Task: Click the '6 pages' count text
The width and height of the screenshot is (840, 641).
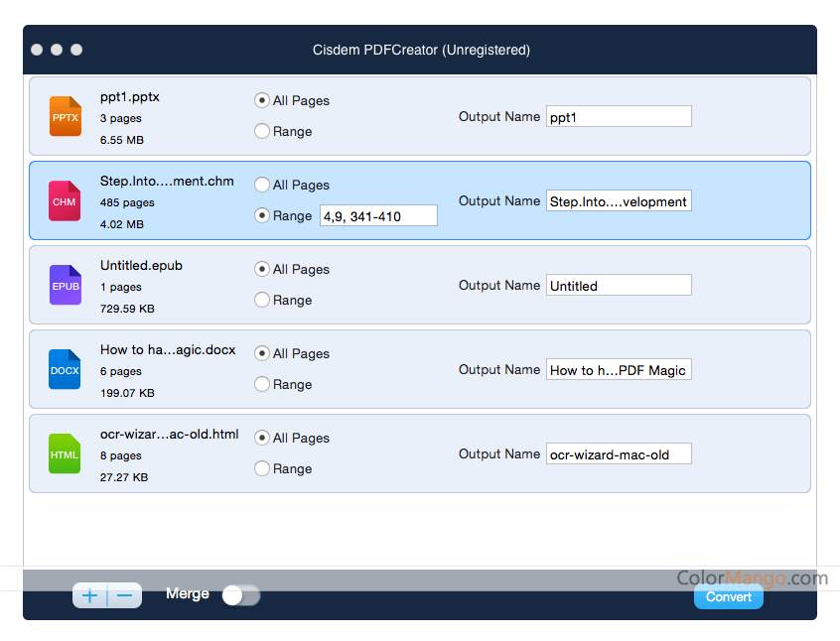Action: (x=120, y=371)
